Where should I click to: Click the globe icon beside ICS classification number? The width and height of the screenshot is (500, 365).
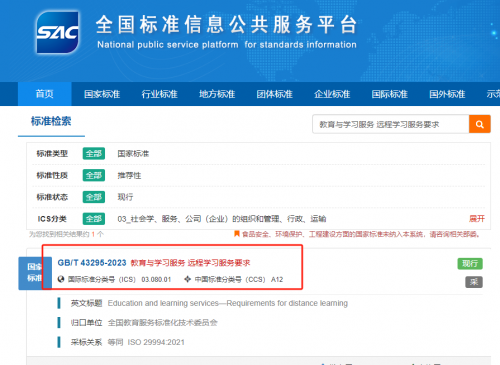point(61,279)
